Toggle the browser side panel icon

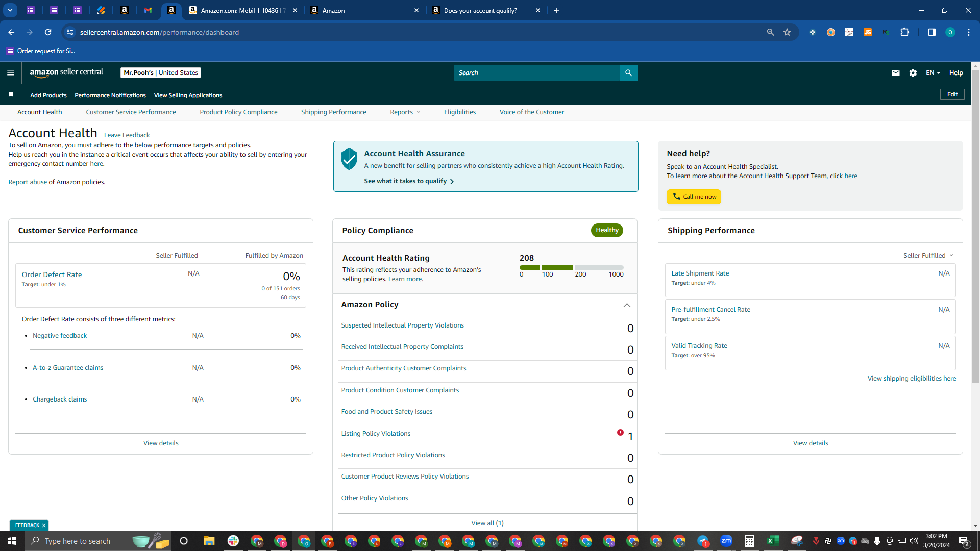pos(932,32)
